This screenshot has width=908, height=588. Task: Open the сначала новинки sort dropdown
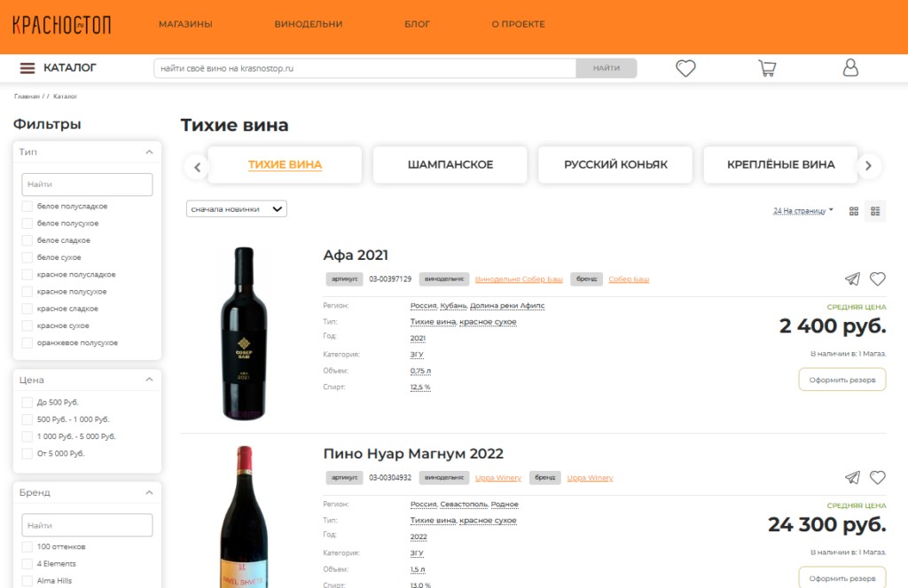tap(237, 209)
